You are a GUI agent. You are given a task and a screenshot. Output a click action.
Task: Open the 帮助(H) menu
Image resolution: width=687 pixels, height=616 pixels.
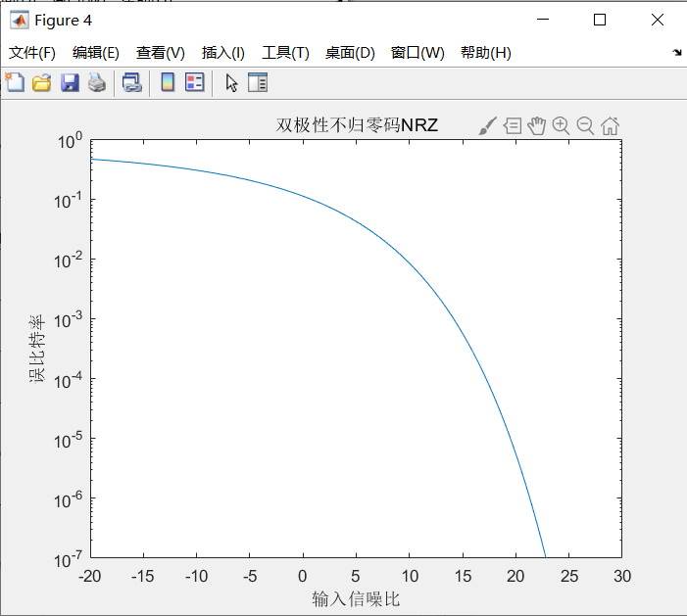coord(486,53)
